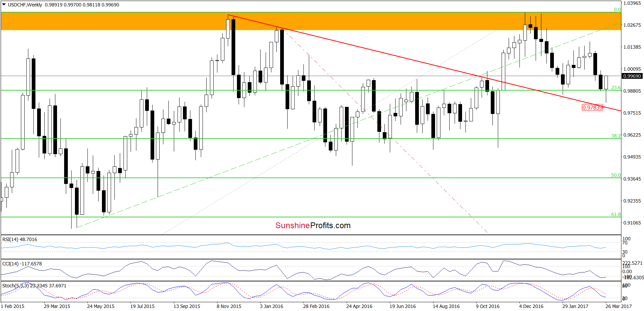Click the chart menu triangle beside USDCHF
Viewport: 644px width, 311px height.
(x=4, y=5)
